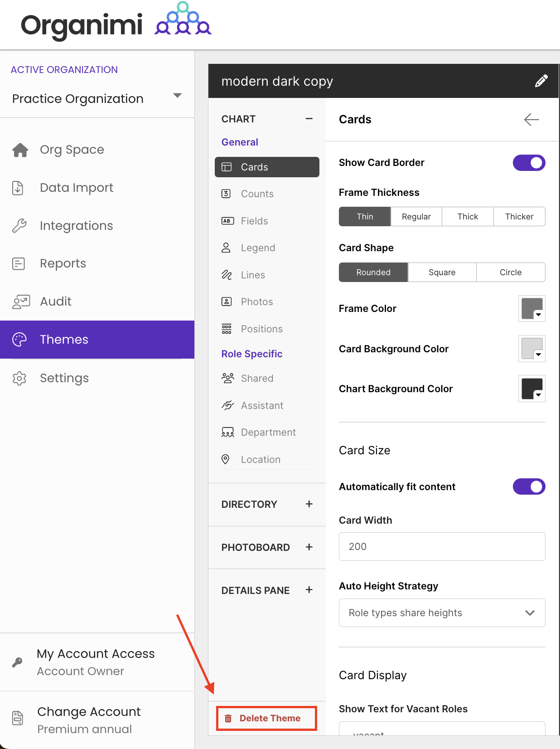Click the Assistant icon
Screen dimensions: 560x749
coord(227,405)
